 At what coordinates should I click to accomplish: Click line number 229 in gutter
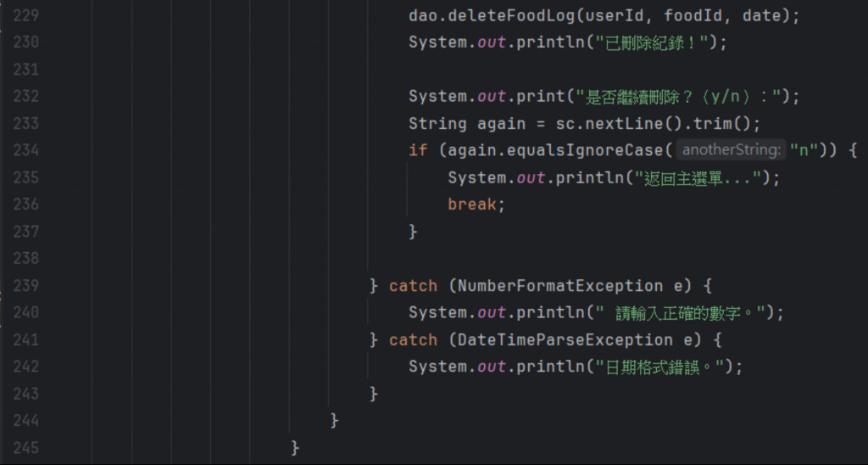tap(25, 15)
